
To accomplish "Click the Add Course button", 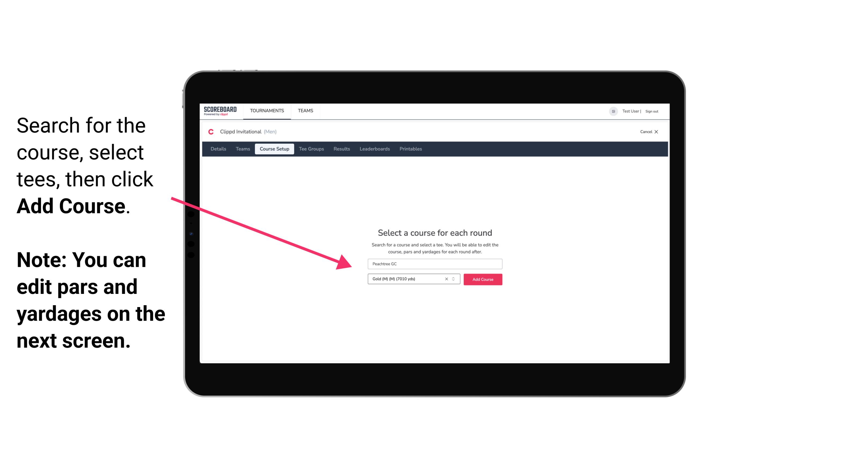I will (x=482, y=279).
